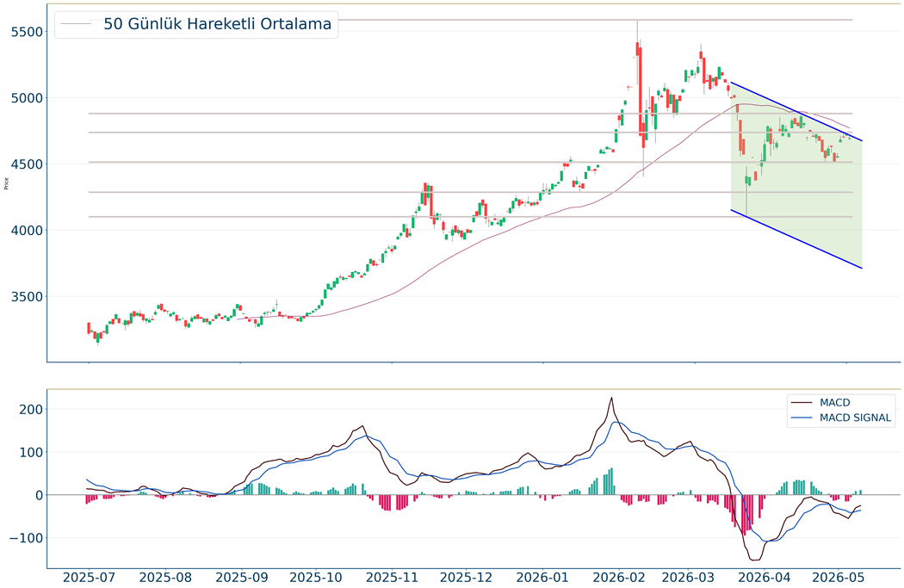Click the 4000 price axis label
Image resolution: width=904 pixels, height=588 pixels.
(27, 231)
